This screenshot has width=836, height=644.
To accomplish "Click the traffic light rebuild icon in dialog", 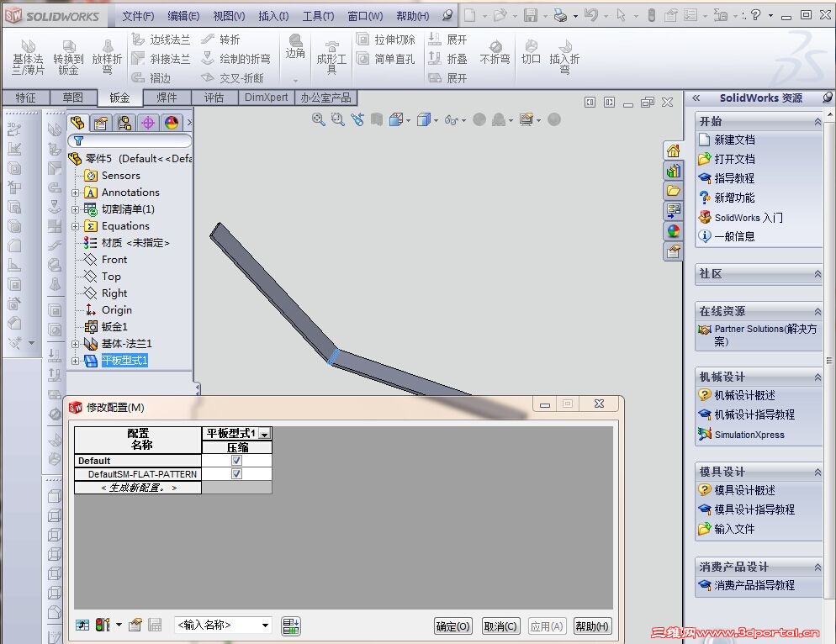I will click(103, 625).
